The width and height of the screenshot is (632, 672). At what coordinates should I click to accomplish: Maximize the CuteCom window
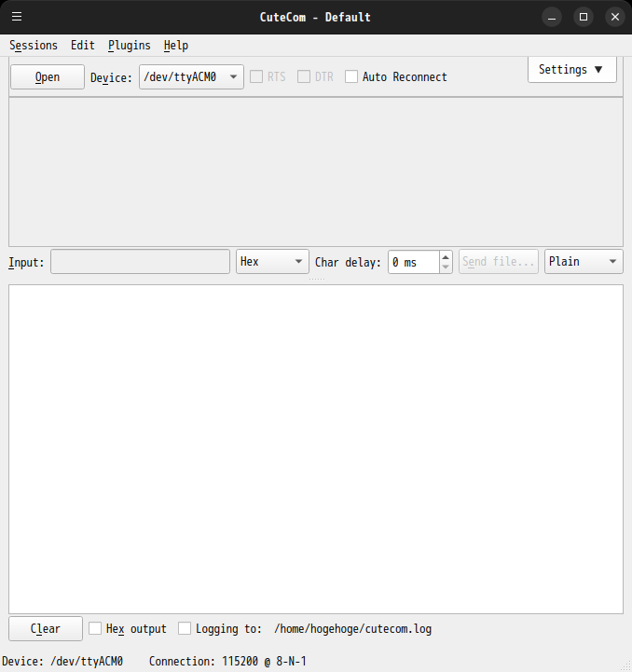[x=584, y=17]
